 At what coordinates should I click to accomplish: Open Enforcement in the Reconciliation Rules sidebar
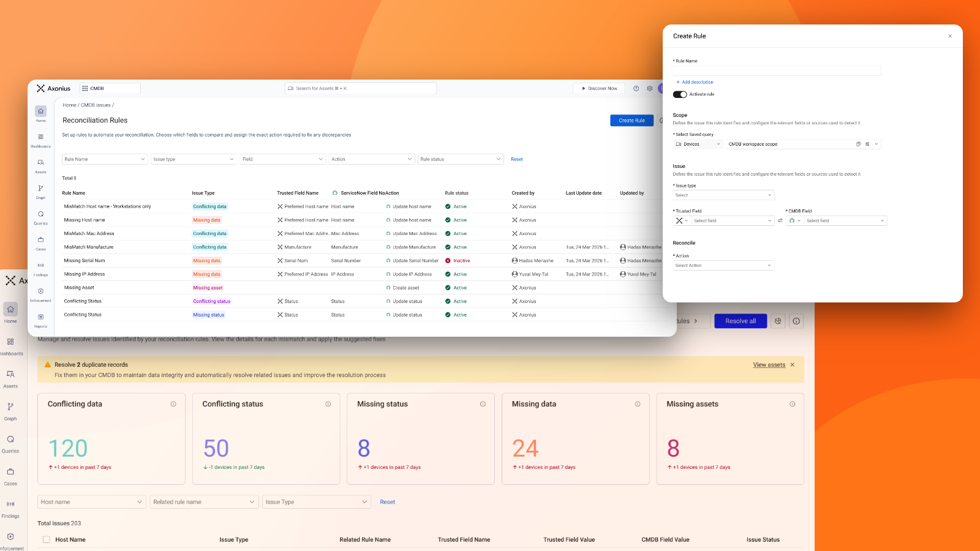click(x=40, y=294)
